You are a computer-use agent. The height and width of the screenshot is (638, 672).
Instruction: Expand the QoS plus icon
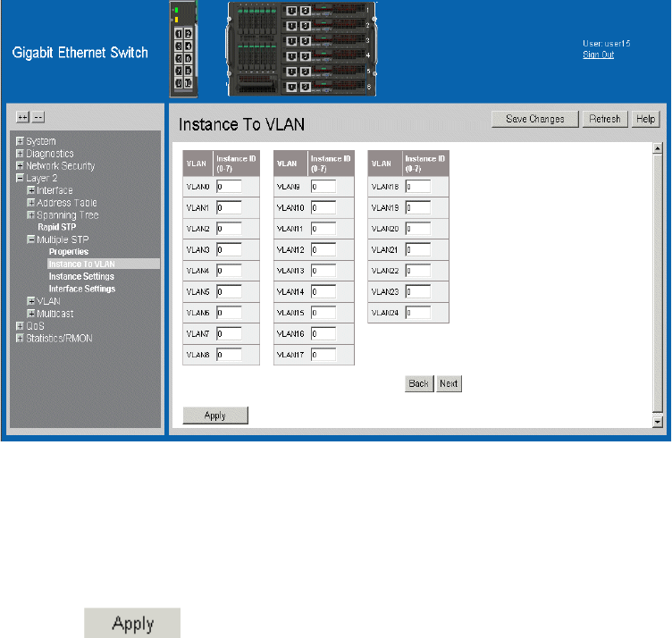coord(20,326)
